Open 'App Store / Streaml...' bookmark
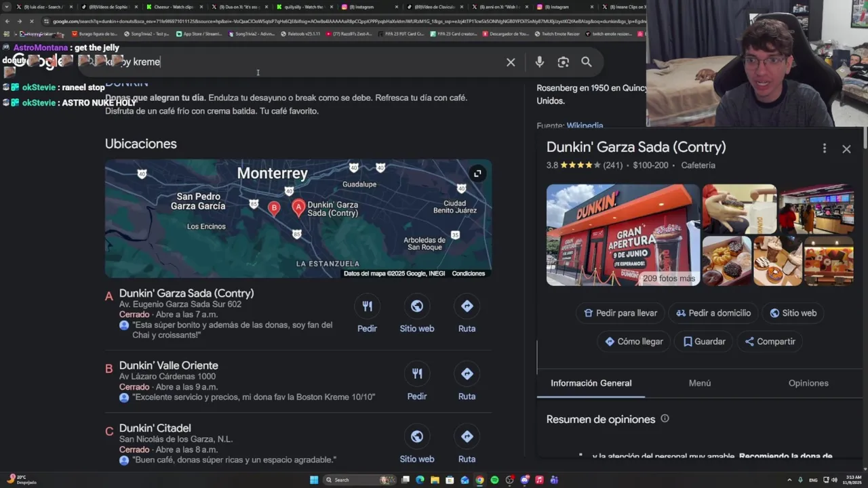The height and width of the screenshot is (488, 868). point(199,34)
